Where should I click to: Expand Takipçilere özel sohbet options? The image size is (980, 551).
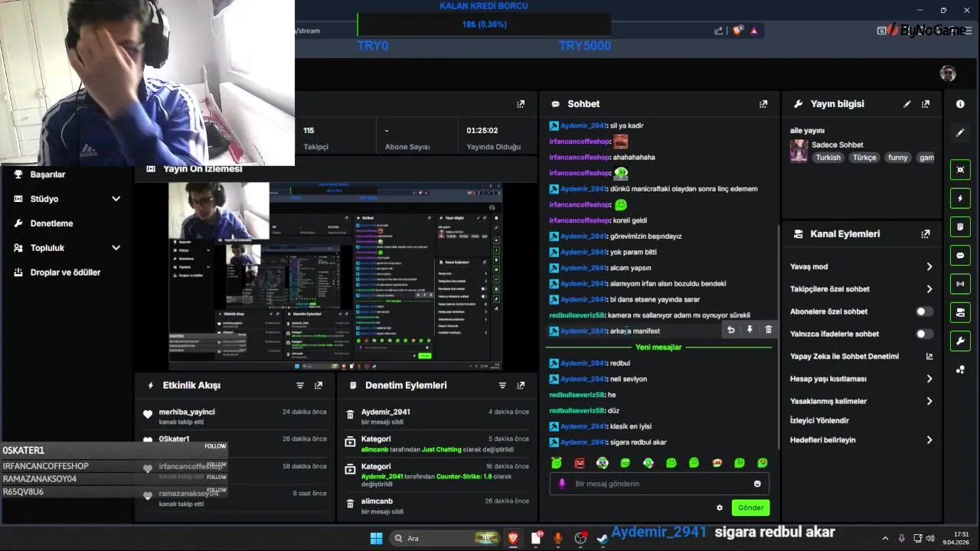tap(929, 289)
